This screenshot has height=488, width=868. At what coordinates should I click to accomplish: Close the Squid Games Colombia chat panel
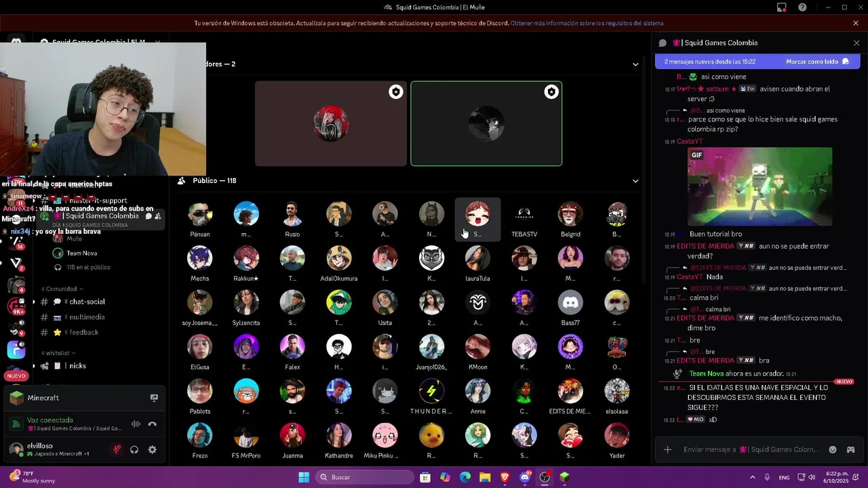[x=856, y=43]
